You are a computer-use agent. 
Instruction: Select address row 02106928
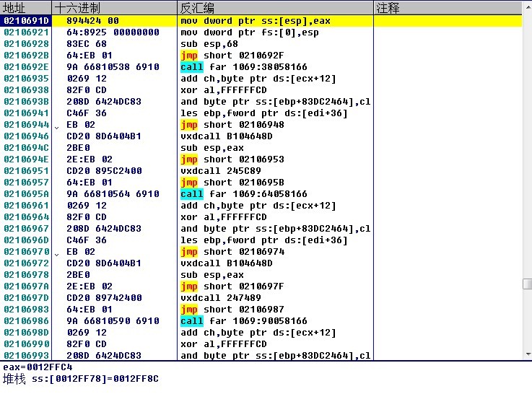click(26, 44)
